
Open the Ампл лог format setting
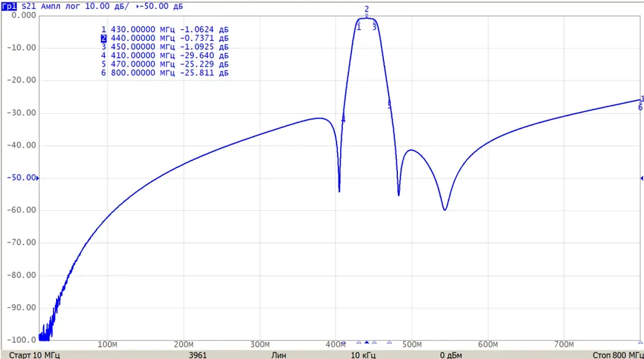(x=61, y=6)
